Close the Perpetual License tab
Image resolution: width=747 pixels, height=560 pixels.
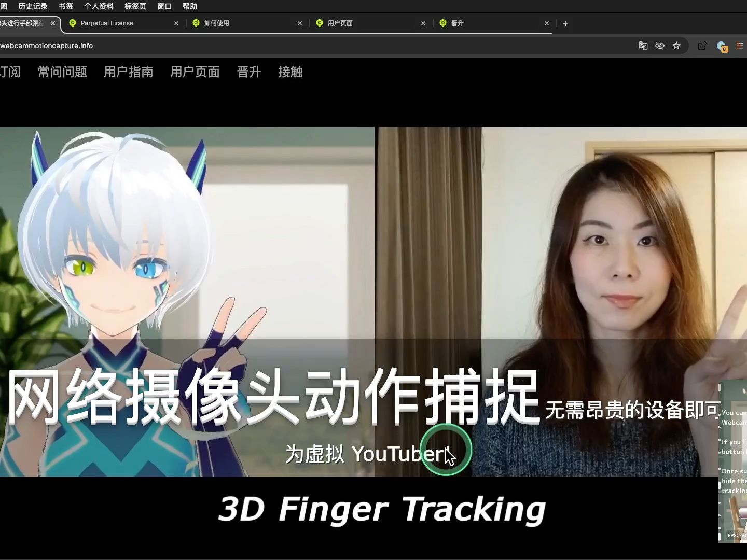(x=176, y=23)
